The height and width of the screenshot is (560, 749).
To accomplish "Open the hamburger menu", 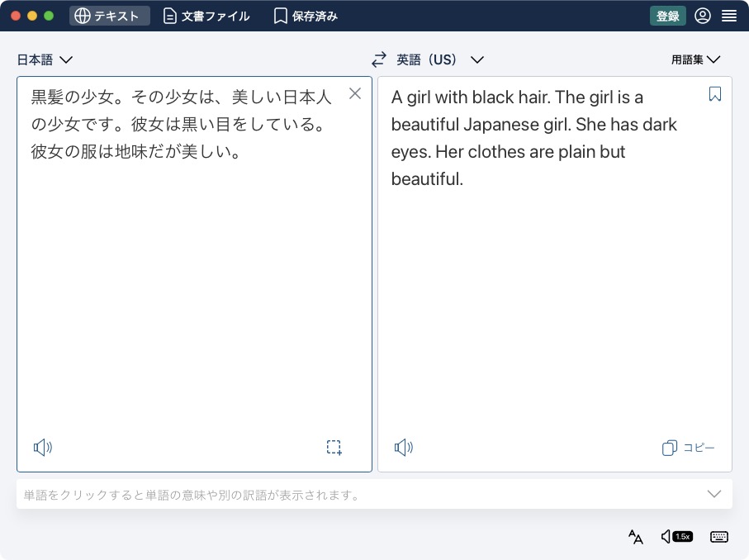I will 729,16.
